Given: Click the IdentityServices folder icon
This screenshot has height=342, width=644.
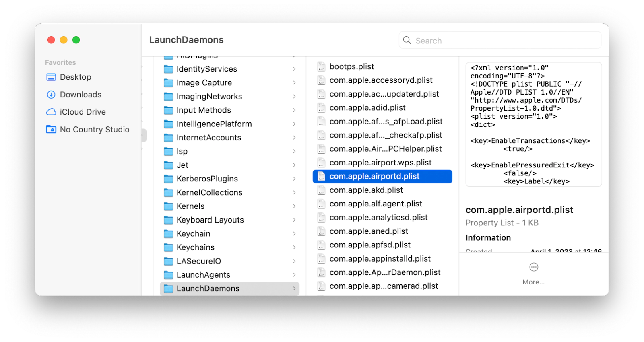Looking at the screenshot, I should (x=169, y=69).
